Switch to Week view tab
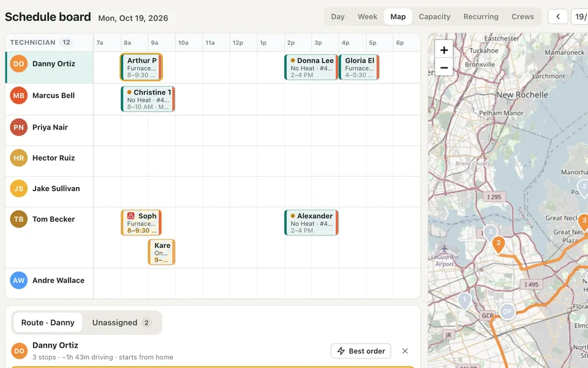Screen dimensions: 588x368 (367, 17)
